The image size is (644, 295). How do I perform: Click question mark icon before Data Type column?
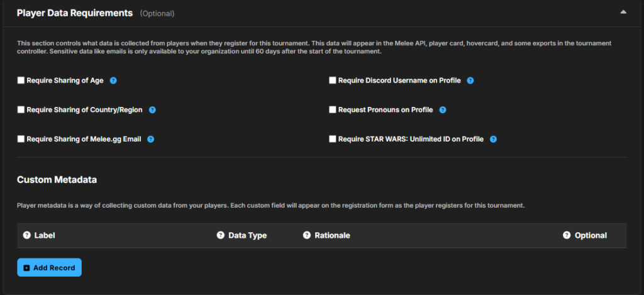(220, 235)
